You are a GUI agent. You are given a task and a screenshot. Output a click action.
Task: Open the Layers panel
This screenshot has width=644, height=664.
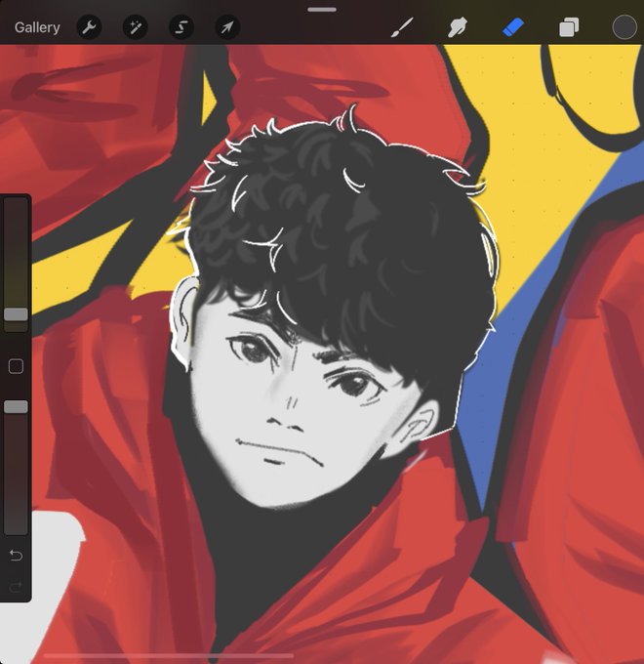click(569, 28)
